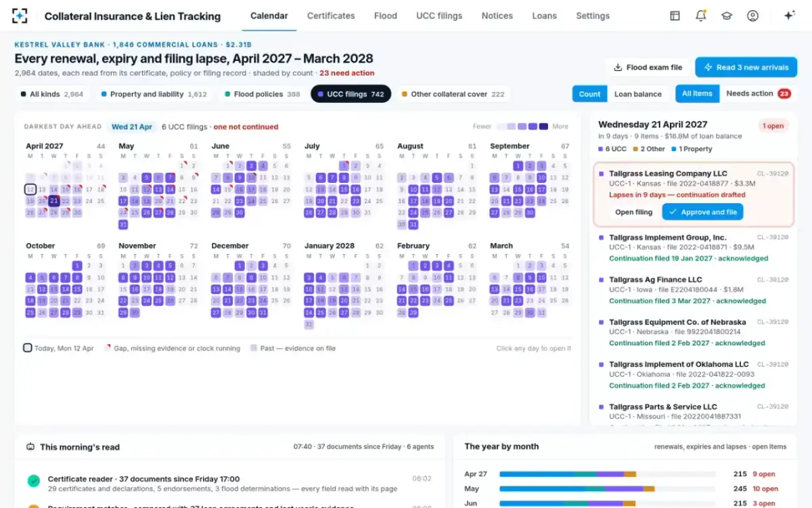This screenshot has height=508, width=812.
Task: Filter to All kinds 2,964
Action: (52, 94)
